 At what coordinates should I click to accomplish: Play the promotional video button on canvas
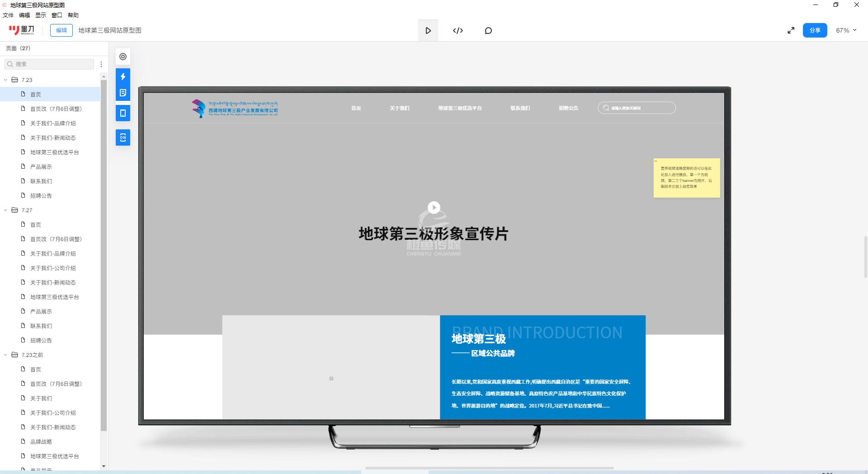pyautogui.click(x=434, y=207)
